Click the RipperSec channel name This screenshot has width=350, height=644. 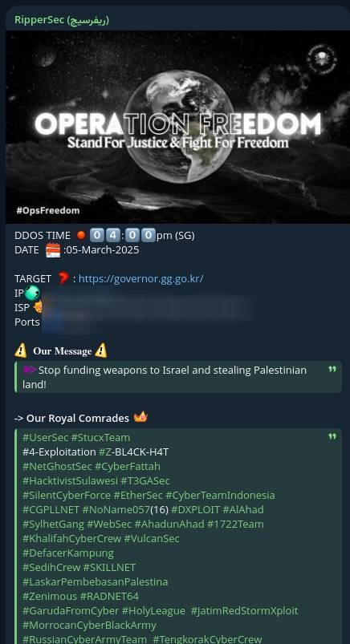click(x=62, y=20)
